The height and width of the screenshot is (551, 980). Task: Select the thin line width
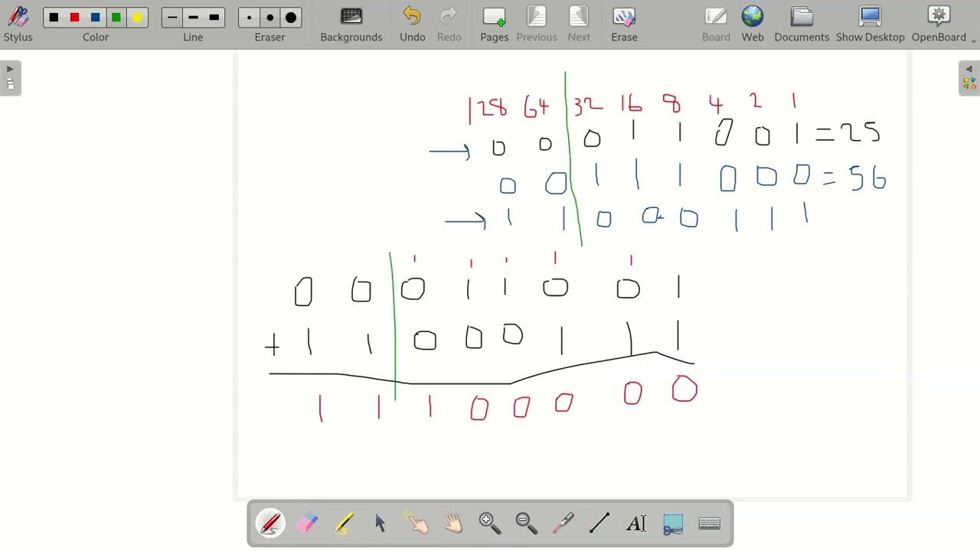click(172, 18)
